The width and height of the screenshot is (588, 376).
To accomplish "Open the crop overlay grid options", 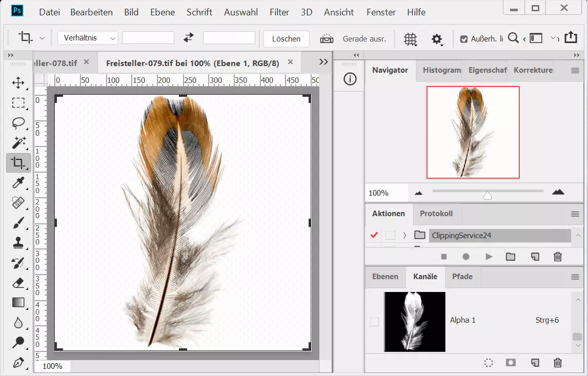I will click(410, 39).
